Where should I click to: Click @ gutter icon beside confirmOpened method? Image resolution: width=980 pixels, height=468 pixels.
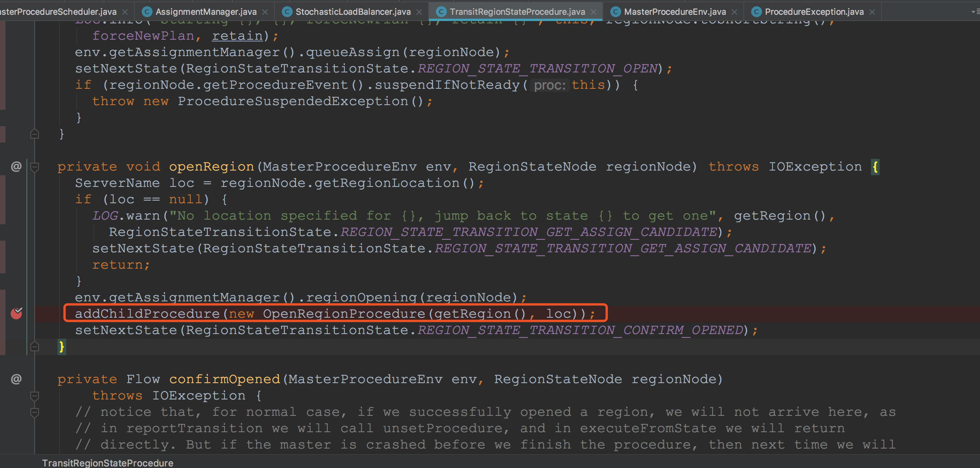coord(16,379)
